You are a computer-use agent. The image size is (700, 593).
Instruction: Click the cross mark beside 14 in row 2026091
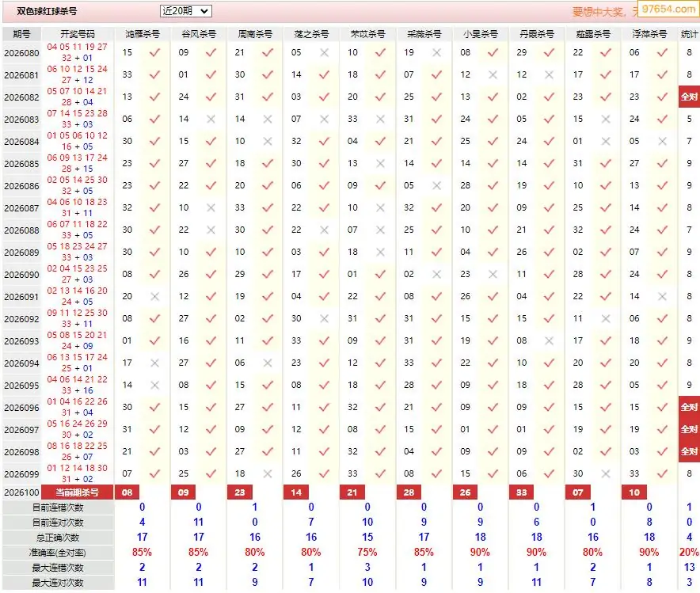663,296
